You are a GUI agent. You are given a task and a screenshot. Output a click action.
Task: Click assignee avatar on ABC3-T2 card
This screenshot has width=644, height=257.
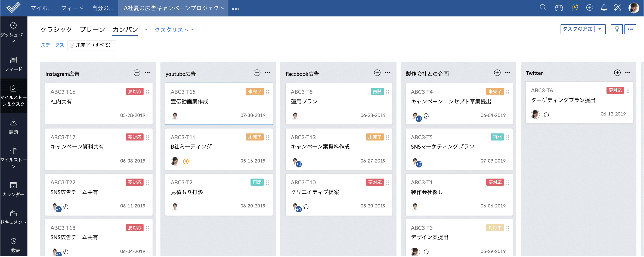pos(175,206)
